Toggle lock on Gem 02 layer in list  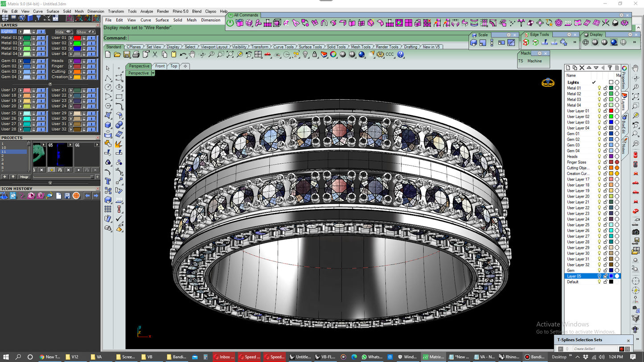pos(605,139)
